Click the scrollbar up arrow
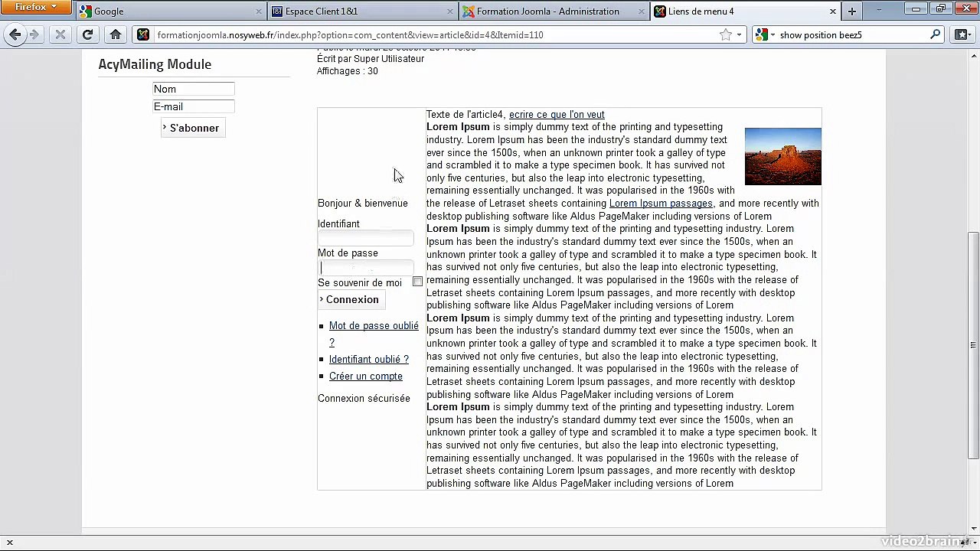Screen dimensions: 980x551 (974, 55)
